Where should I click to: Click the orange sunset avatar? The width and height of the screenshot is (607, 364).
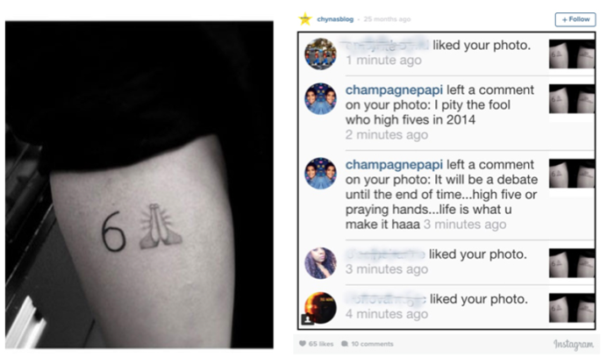[x=320, y=308]
